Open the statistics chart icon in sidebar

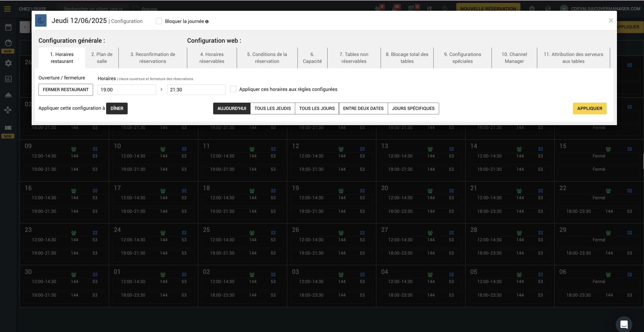coord(8,79)
